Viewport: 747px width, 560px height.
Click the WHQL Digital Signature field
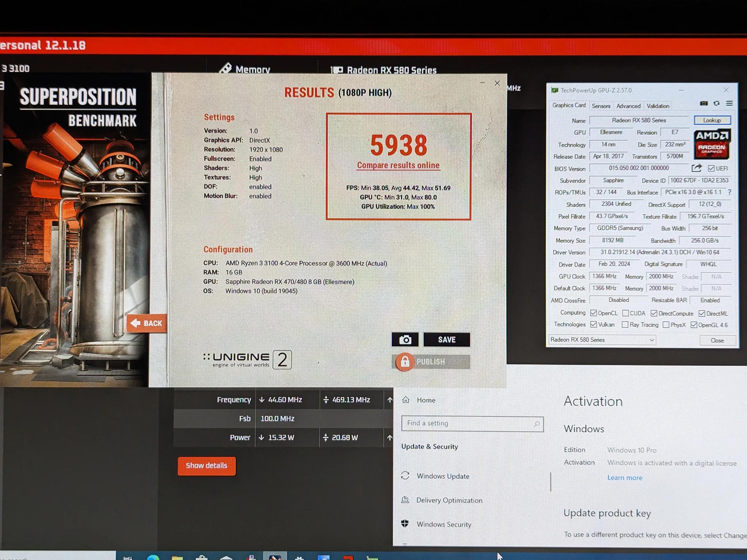(708, 264)
